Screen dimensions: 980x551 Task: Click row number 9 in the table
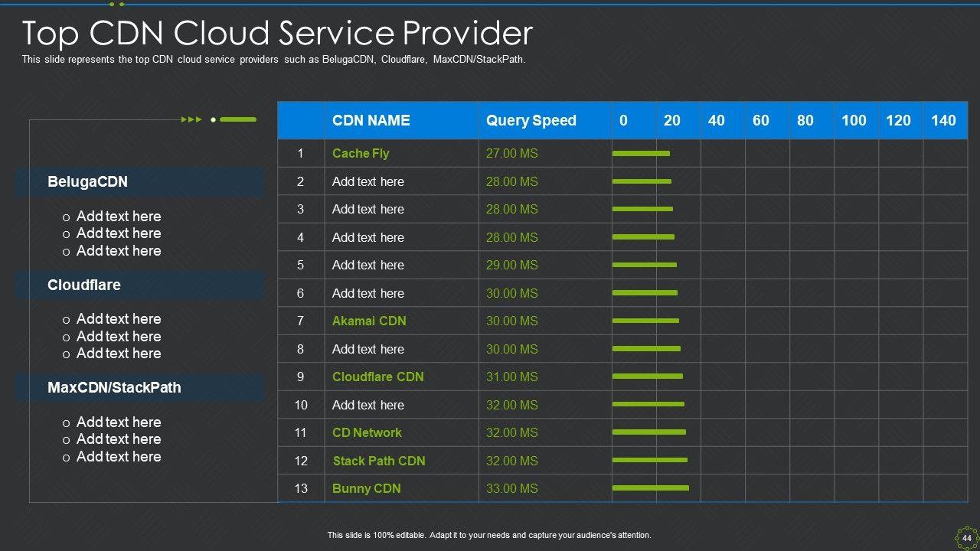pyautogui.click(x=300, y=377)
